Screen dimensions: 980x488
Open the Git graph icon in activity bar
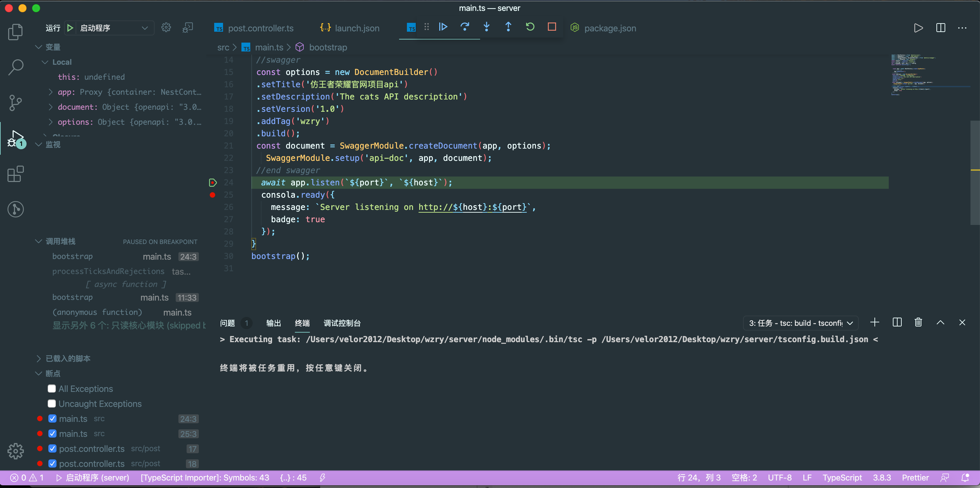pyautogui.click(x=15, y=209)
